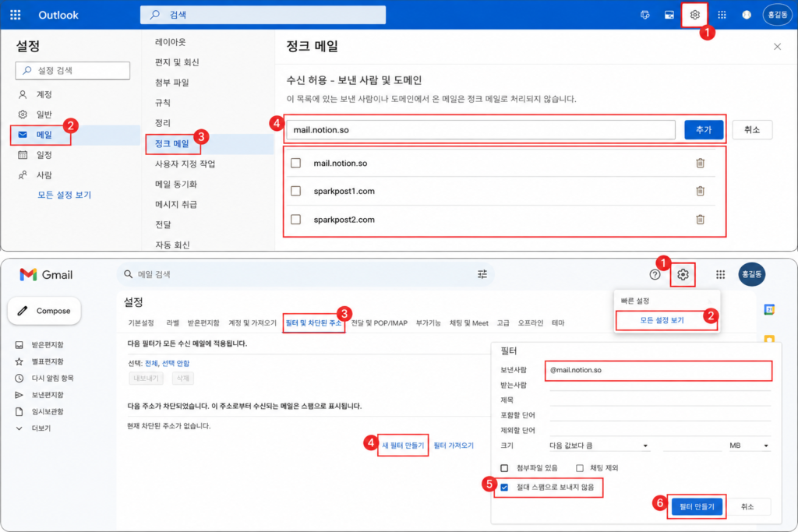Click 필터 가져오기 link
The image size is (798, 532).
454,446
